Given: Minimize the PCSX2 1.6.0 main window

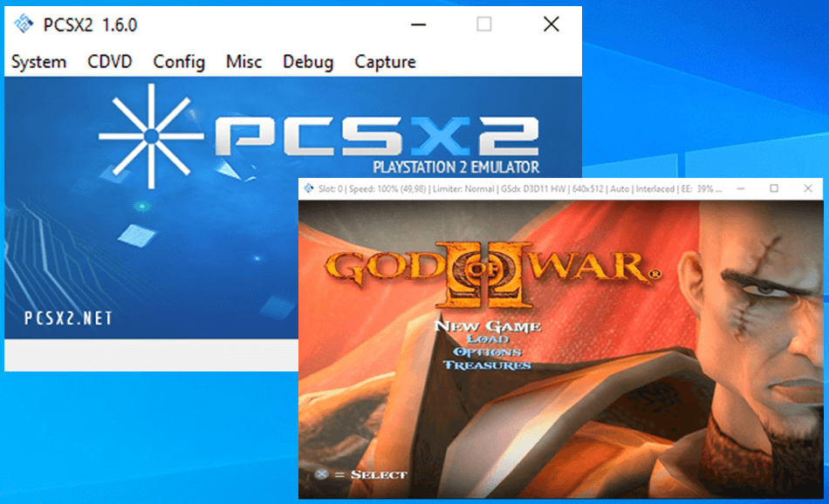Looking at the screenshot, I should 418,24.
